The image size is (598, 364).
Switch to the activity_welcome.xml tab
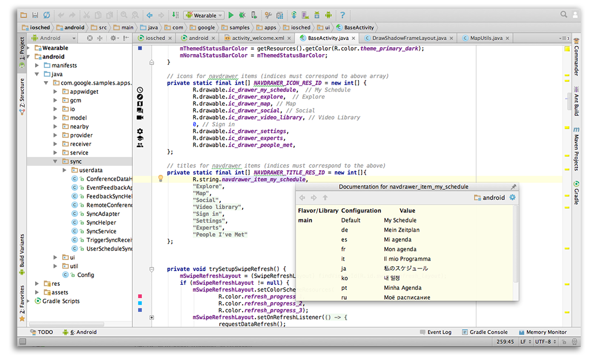coord(258,38)
